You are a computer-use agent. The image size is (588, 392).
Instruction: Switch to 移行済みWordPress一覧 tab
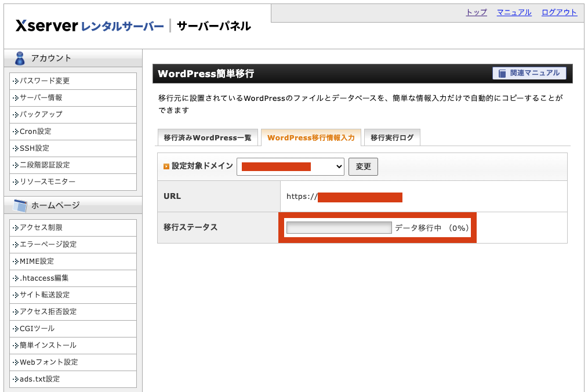(208, 137)
